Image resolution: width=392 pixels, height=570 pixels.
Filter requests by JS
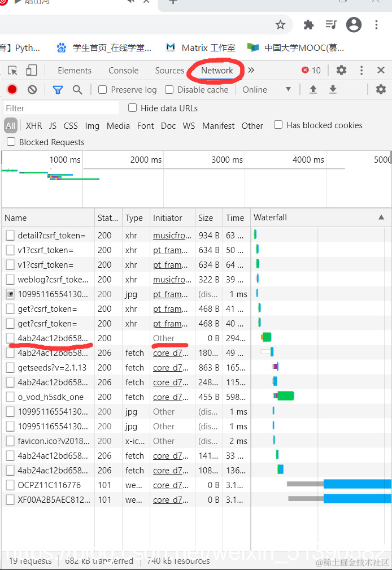(53, 126)
